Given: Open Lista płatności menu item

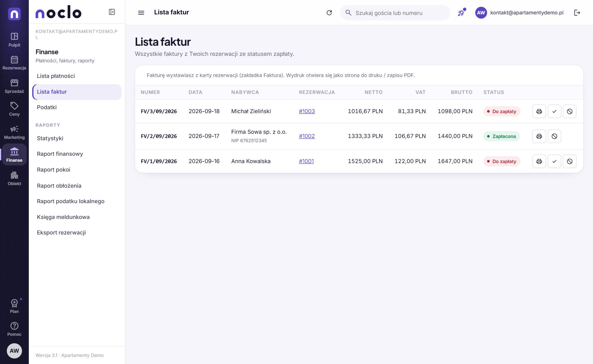Looking at the screenshot, I should click(x=77, y=76).
